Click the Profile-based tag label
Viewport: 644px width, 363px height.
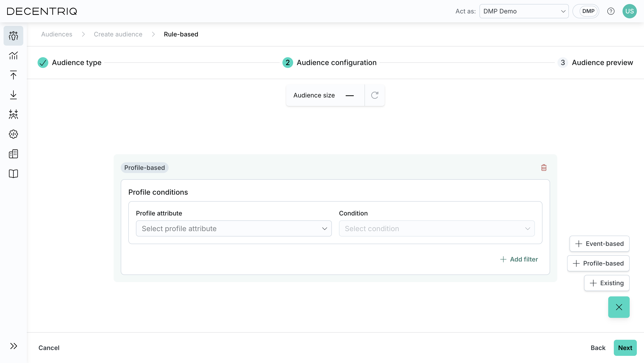point(144,168)
